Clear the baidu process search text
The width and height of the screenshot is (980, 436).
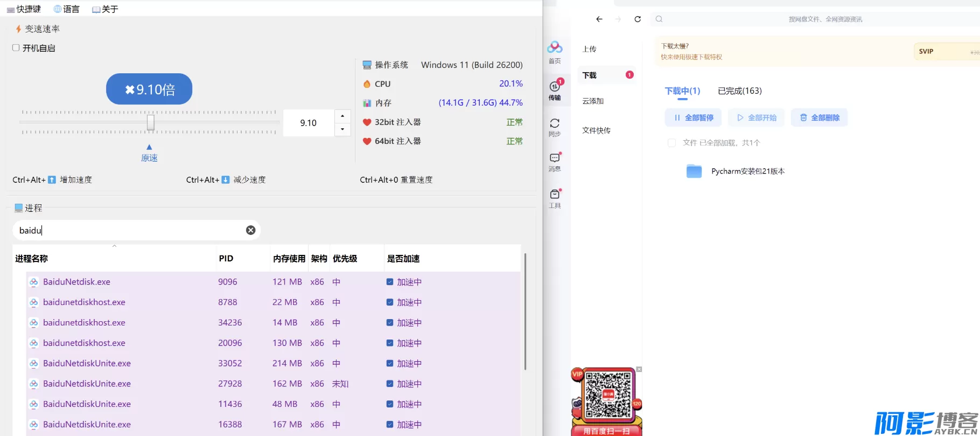coord(250,230)
